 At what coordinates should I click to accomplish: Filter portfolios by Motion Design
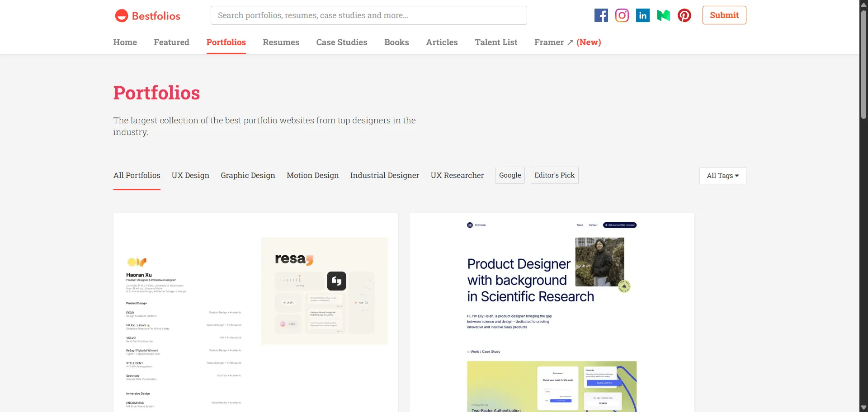coord(312,175)
